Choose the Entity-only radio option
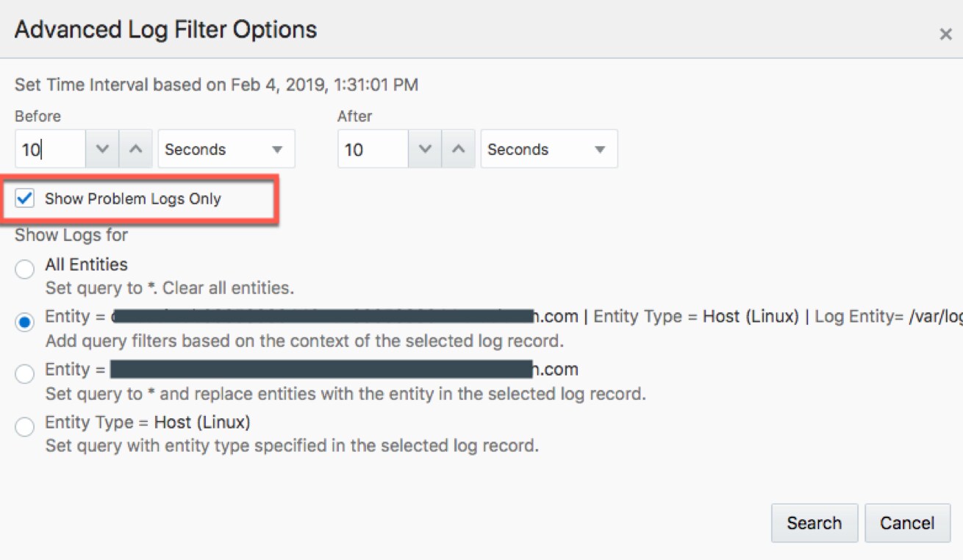Image resolution: width=963 pixels, height=560 pixels. pyautogui.click(x=25, y=374)
